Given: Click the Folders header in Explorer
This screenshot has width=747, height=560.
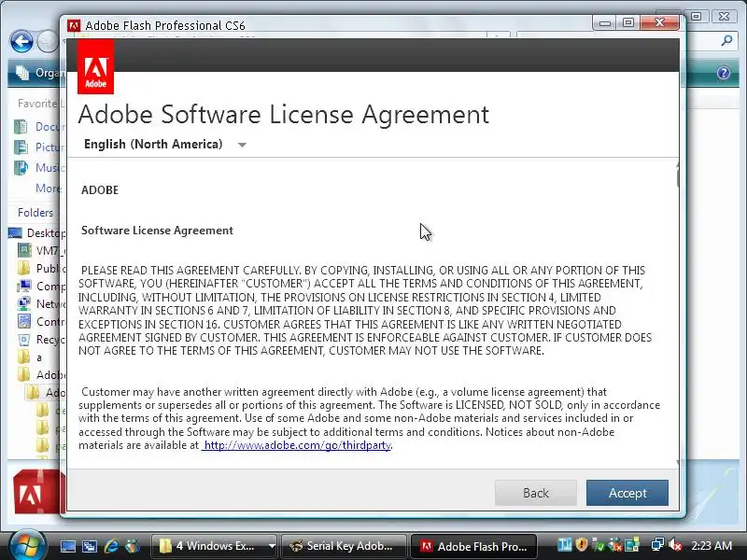Looking at the screenshot, I should coord(35,213).
